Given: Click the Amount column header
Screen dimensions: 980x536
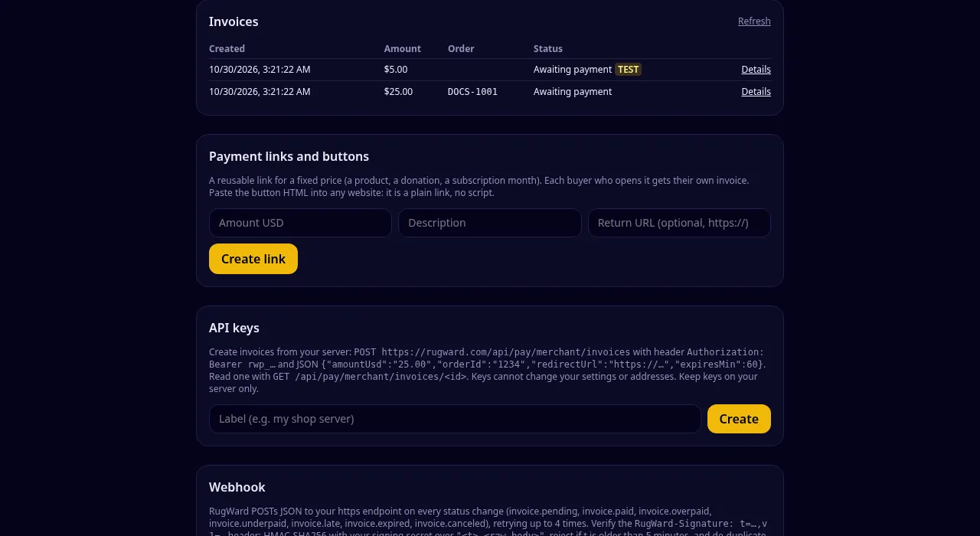Looking at the screenshot, I should pos(403,49).
